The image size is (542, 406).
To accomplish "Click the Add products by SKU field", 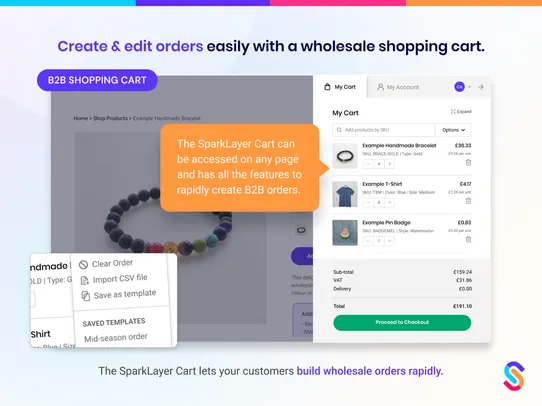I will pos(384,130).
